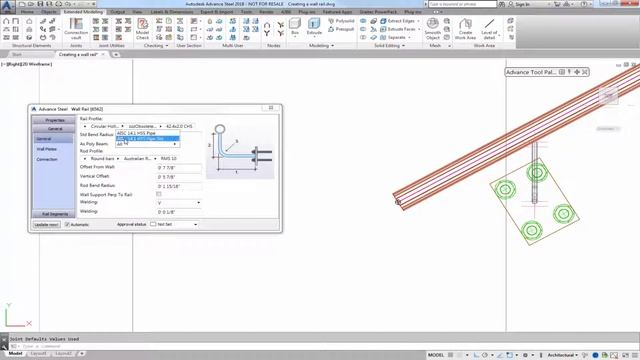Open the RMS 10 rod size dropdown
The image size is (640, 360).
169,158
